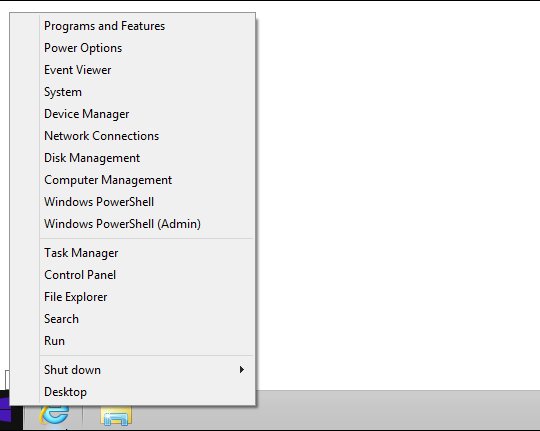Click the File Explorer taskbar icon
The width and height of the screenshot is (540, 431).
coord(116,416)
